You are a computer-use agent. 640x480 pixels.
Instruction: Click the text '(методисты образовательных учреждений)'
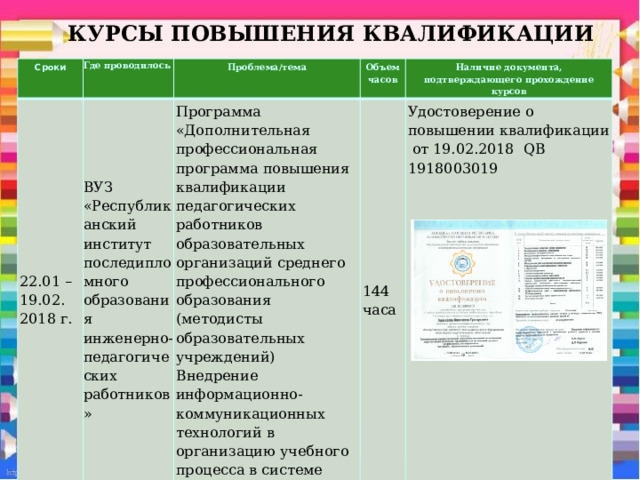240,338
